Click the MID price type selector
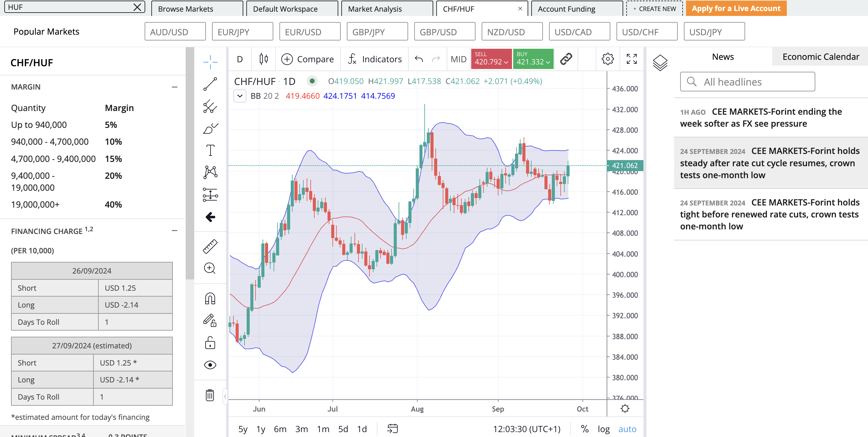The image size is (868, 437). point(458,59)
